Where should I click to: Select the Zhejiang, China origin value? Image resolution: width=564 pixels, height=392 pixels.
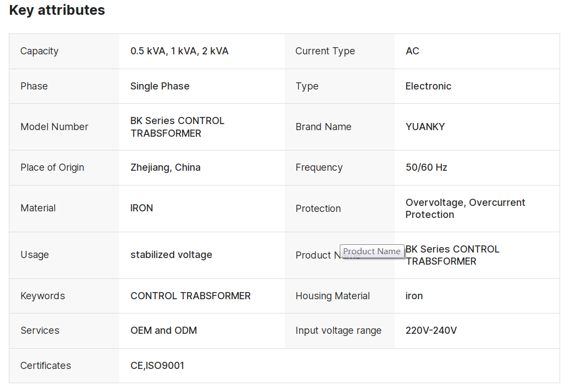tap(165, 167)
